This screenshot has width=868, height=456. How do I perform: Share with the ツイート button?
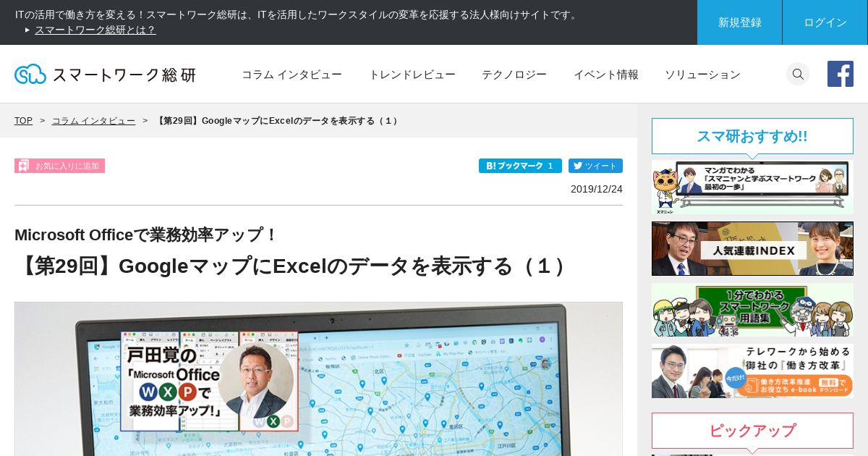click(595, 166)
